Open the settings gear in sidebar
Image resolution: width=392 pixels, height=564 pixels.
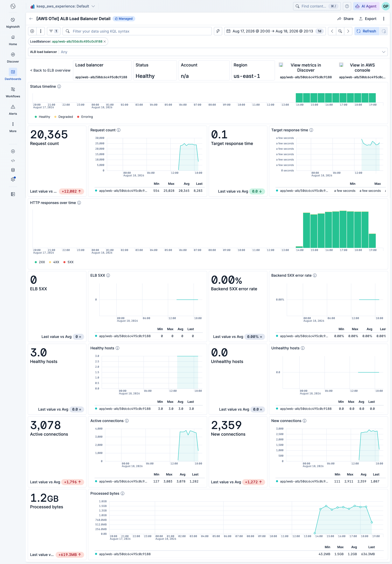coord(13,179)
